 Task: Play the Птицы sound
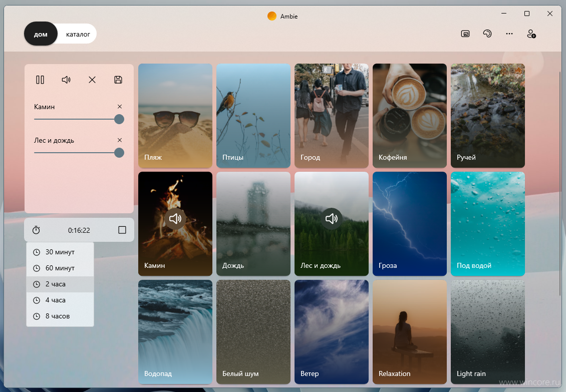click(x=253, y=116)
